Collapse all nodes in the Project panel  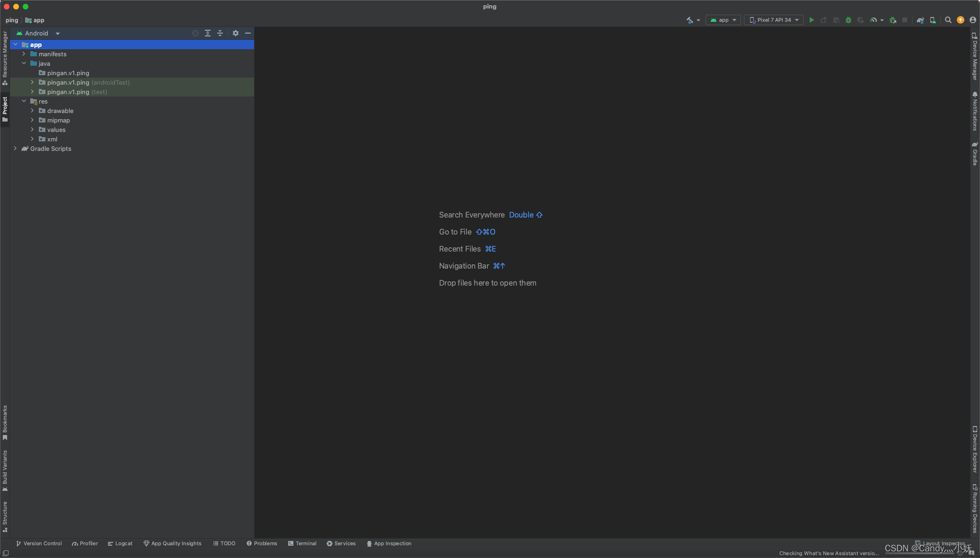pos(220,33)
